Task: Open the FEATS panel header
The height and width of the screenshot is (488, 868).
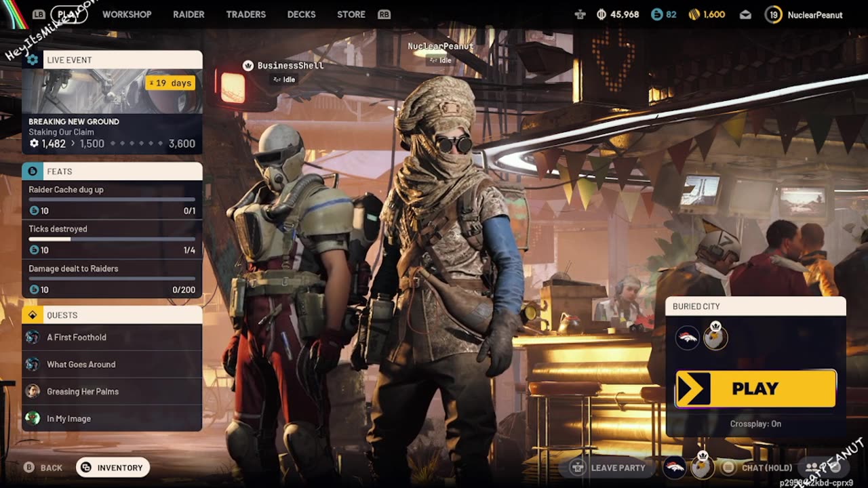Action: [112, 171]
